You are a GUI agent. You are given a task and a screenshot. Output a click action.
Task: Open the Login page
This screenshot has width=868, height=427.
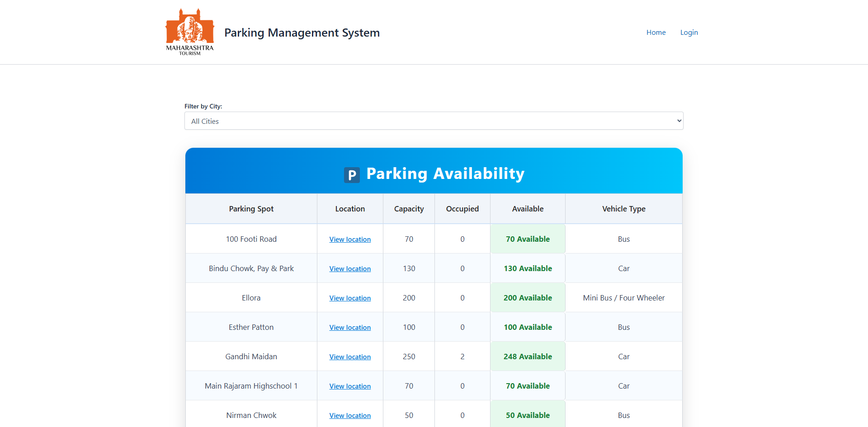click(689, 32)
